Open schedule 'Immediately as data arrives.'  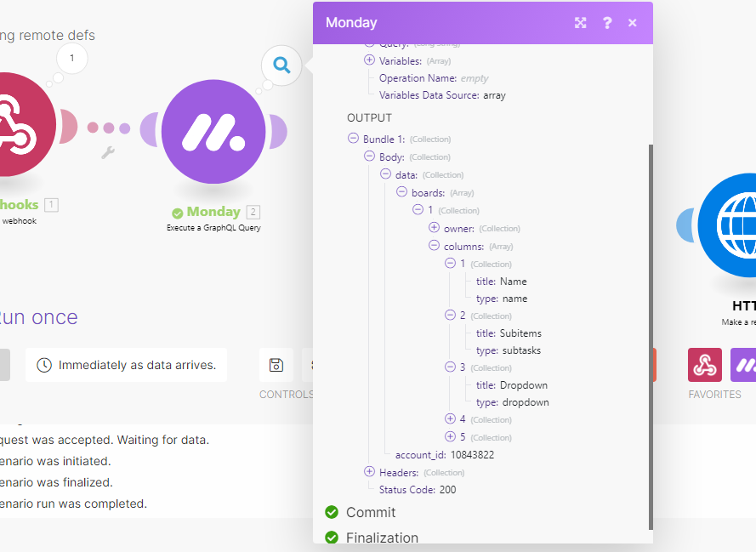(x=127, y=365)
